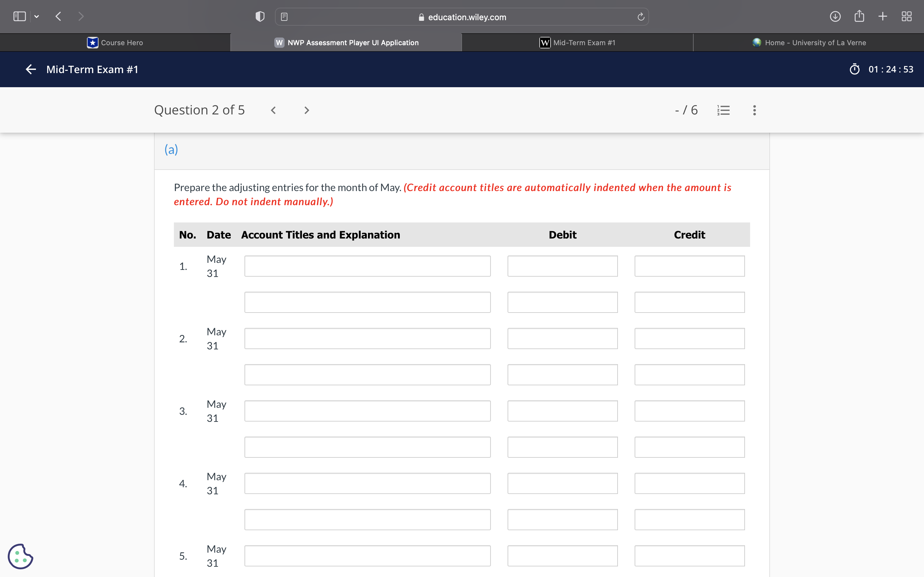Open the Home - University of La Verne tab

[x=809, y=43]
